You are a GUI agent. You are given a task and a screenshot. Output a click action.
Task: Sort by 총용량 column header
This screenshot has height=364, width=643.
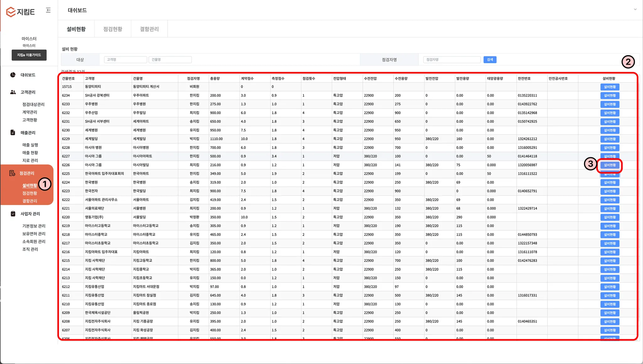215,78
